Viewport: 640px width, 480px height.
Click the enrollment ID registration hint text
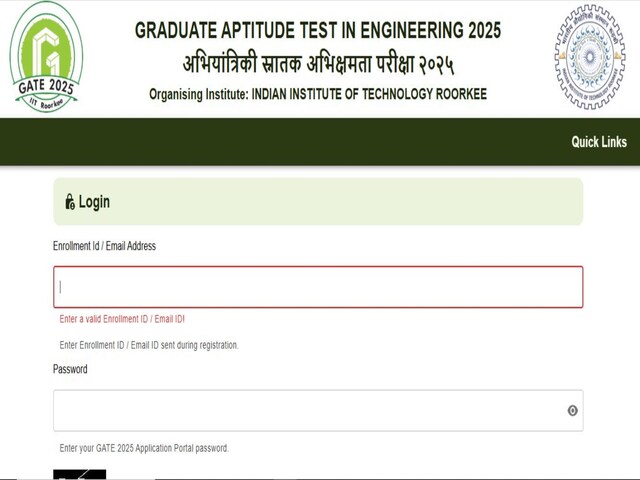point(149,345)
